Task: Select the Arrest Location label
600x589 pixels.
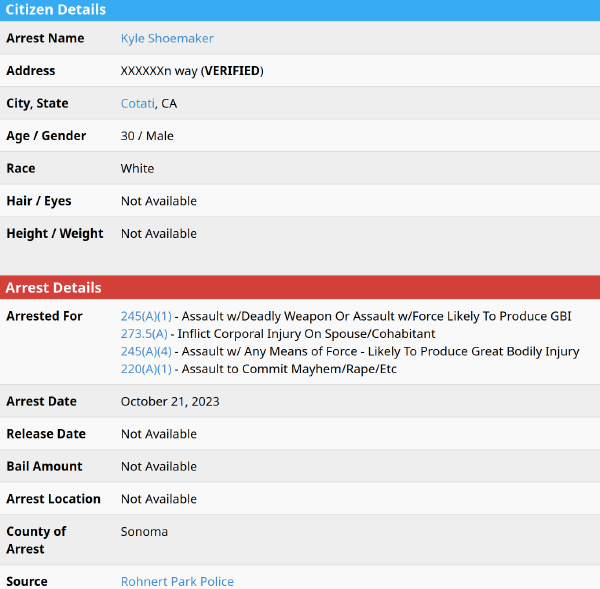Action: pyautogui.click(x=54, y=499)
